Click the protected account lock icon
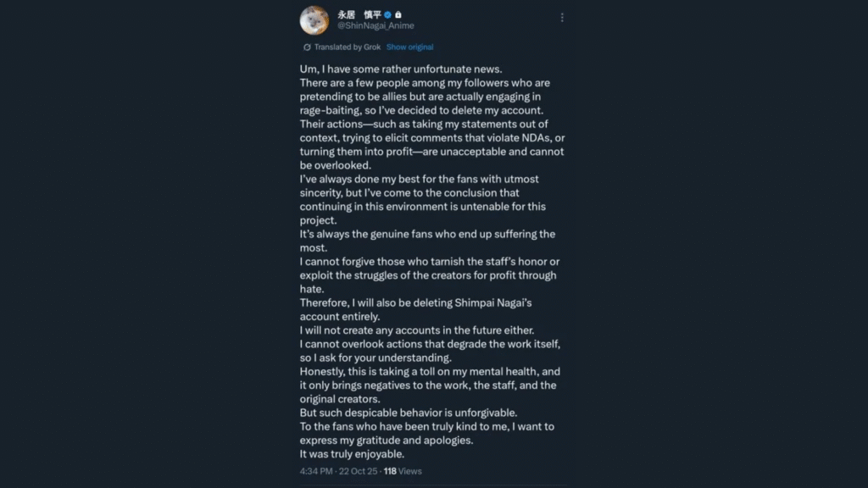This screenshot has height=488, width=868. [x=398, y=15]
